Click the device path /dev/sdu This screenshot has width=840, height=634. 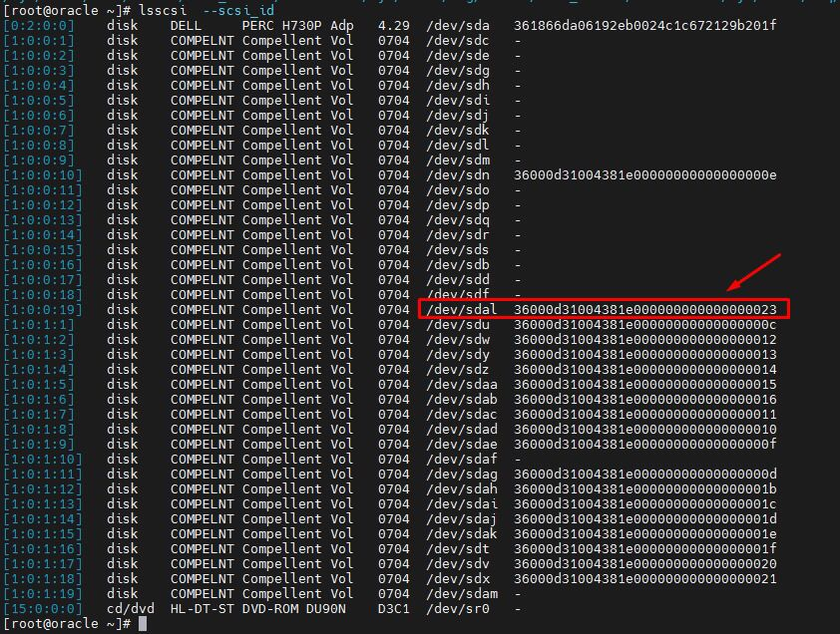458,325
